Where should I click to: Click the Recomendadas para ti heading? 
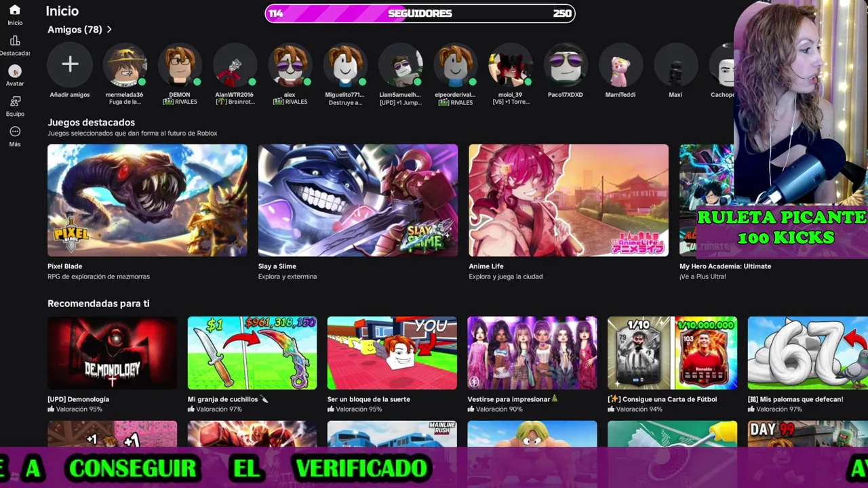click(98, 304)
